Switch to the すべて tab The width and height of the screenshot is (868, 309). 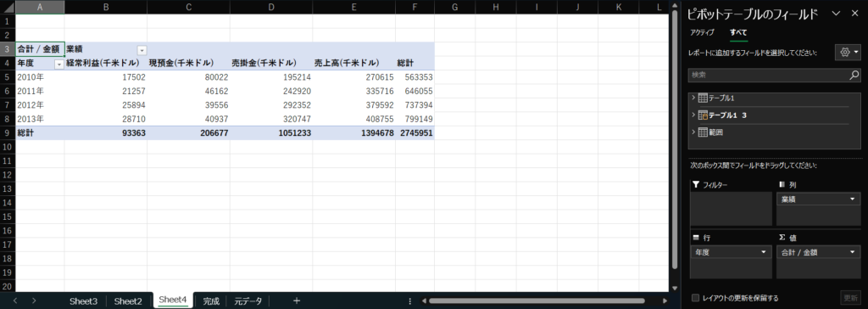pyautogui.click(x=738, y=33)
